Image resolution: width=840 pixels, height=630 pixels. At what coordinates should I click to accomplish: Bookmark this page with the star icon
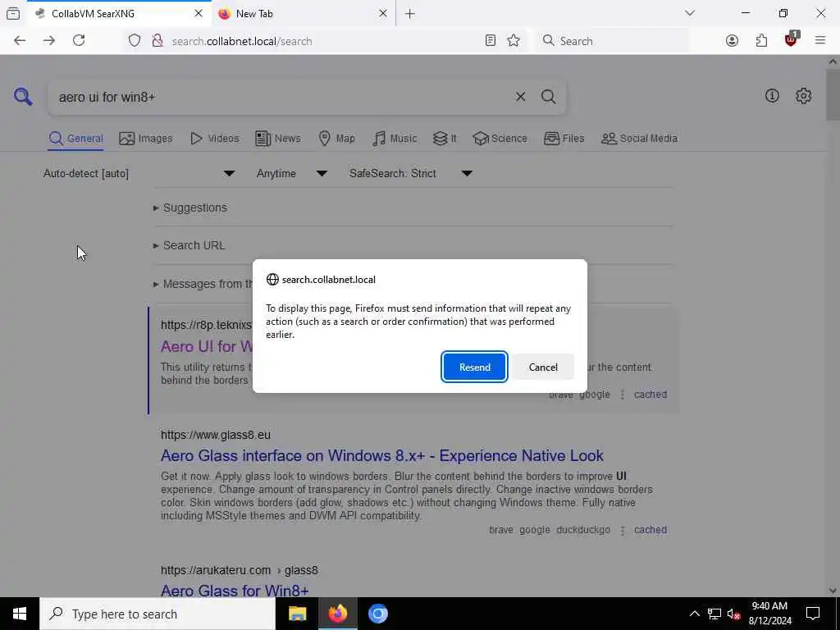coord(514,41)
